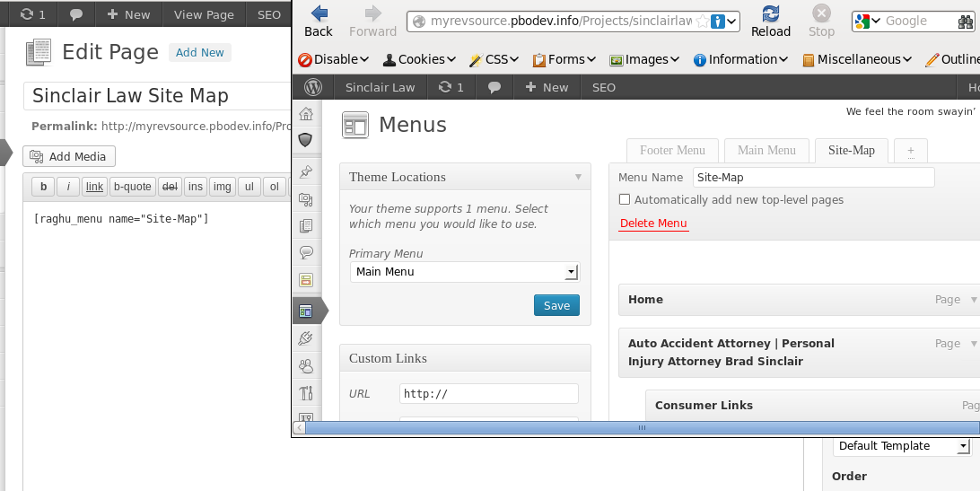Open Posts pushpin icon in sidebar
980x491 pixels.
pos(306,172)
